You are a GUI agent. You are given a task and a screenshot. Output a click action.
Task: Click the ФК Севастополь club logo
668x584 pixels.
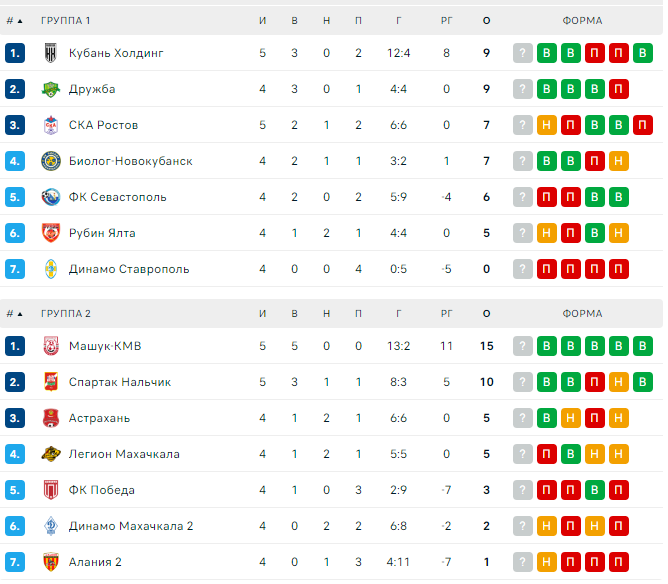pyautogui.click(x=51, y=197)
